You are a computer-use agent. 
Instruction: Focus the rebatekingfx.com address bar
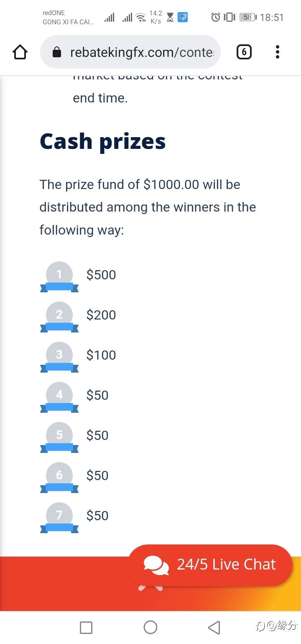coord(130,52)
